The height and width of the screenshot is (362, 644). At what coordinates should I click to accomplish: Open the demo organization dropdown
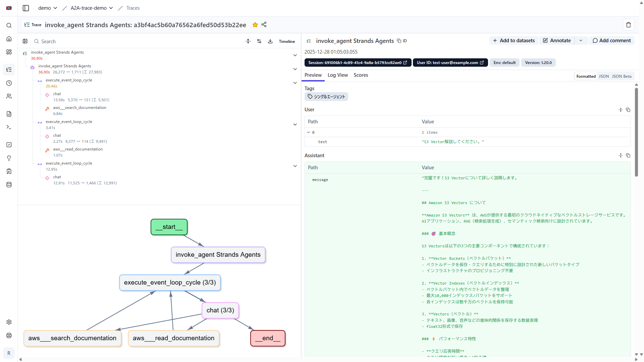click(x=48, y=8)
